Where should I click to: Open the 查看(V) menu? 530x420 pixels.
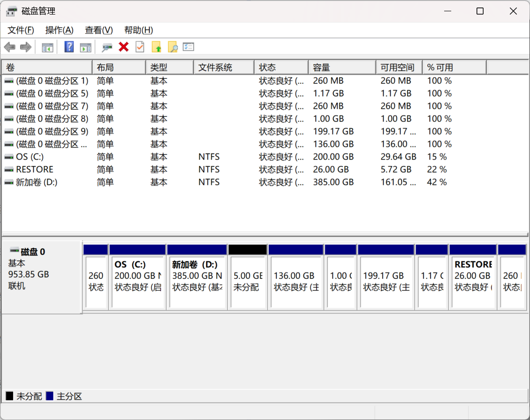(98, 30)
